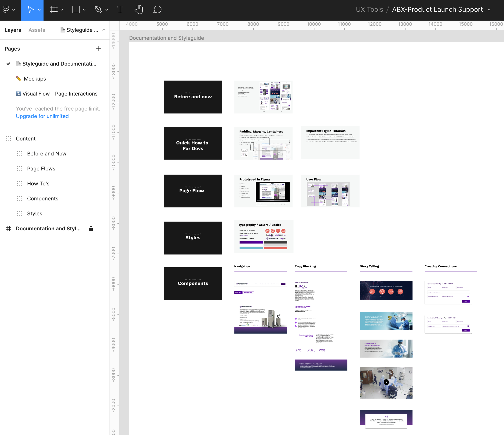504x435 pixels.
Task: Select Visual Flow - Page Interactions page
Action: pyautogui.click(x=60, y=94)
